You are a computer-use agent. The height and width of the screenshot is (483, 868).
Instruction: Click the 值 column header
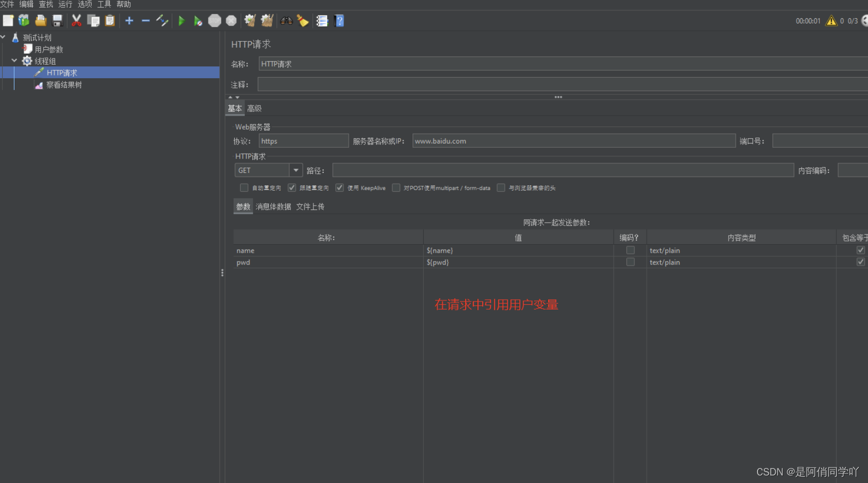[519, 238]
